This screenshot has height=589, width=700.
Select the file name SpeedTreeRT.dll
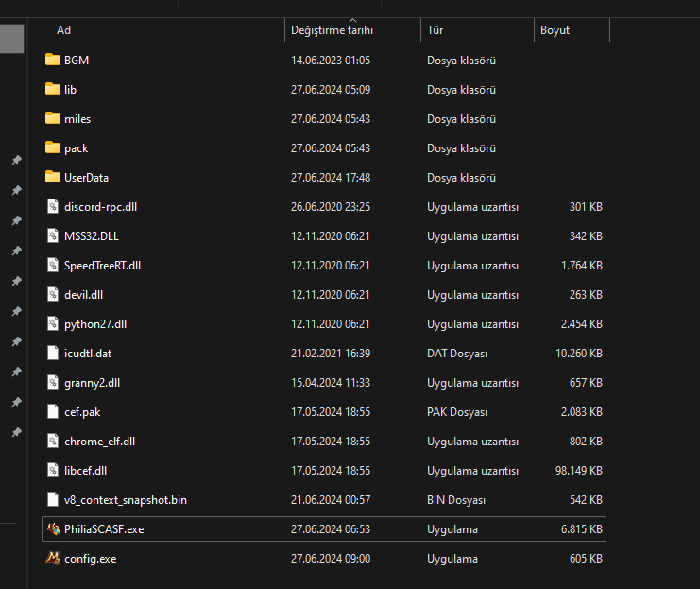tap(102, 266)
